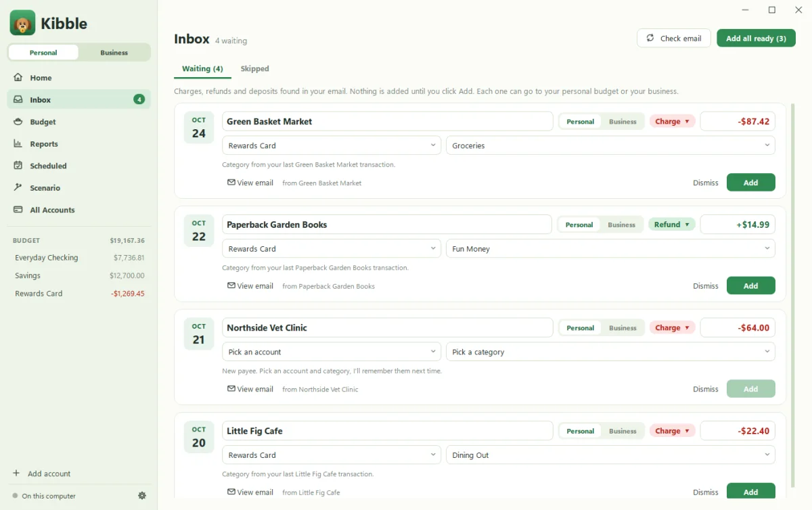The height and width of the screenshot is (510, 812).
Task: Open Scheduled section in sidebar
Action: pyautogui.click(x=78, y=166)
